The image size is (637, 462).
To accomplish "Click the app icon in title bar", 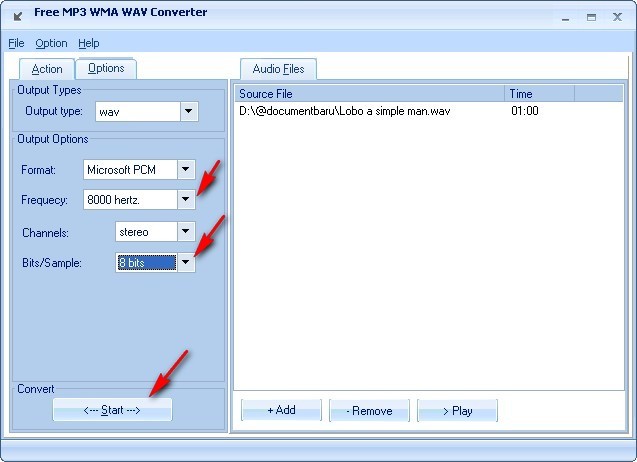I will click(x=17, y=17).
